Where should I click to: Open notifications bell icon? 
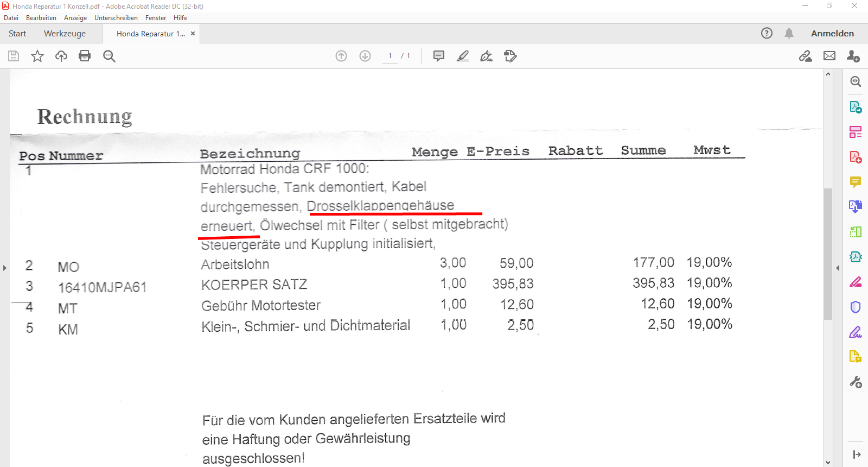pos(789,33)
